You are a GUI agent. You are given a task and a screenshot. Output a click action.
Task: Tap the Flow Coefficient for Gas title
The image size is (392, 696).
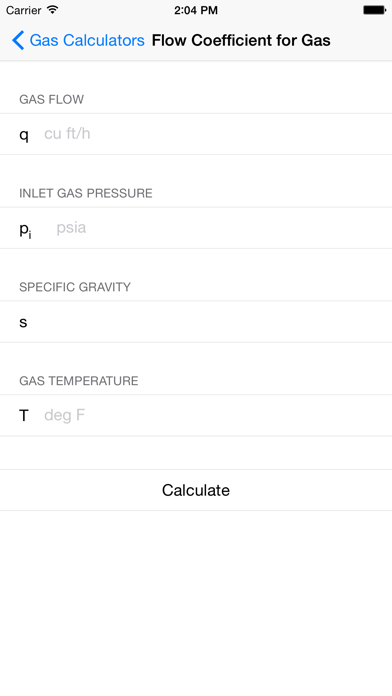pos(241,40)
